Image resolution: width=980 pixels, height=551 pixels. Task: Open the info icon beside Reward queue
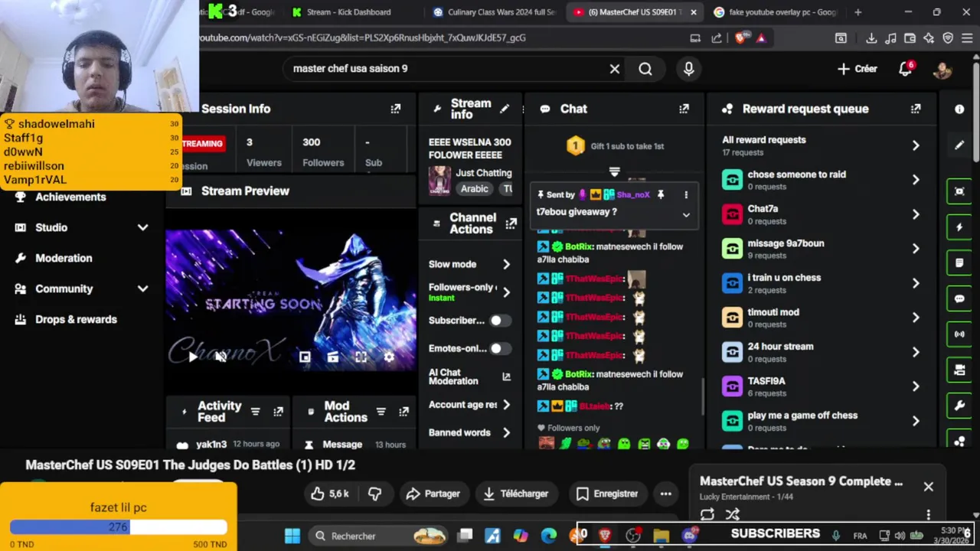[959, 109]
